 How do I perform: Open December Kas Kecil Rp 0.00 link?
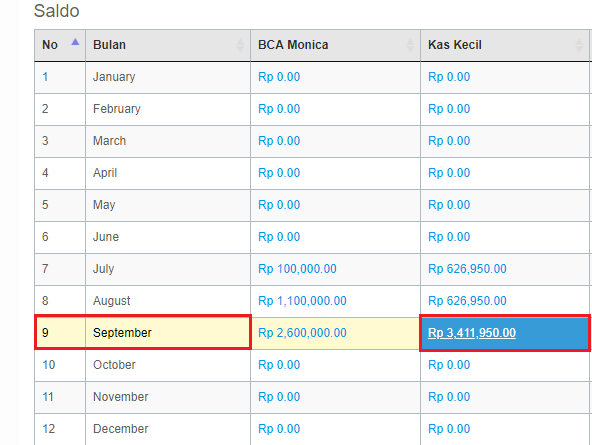pos(449,429)
